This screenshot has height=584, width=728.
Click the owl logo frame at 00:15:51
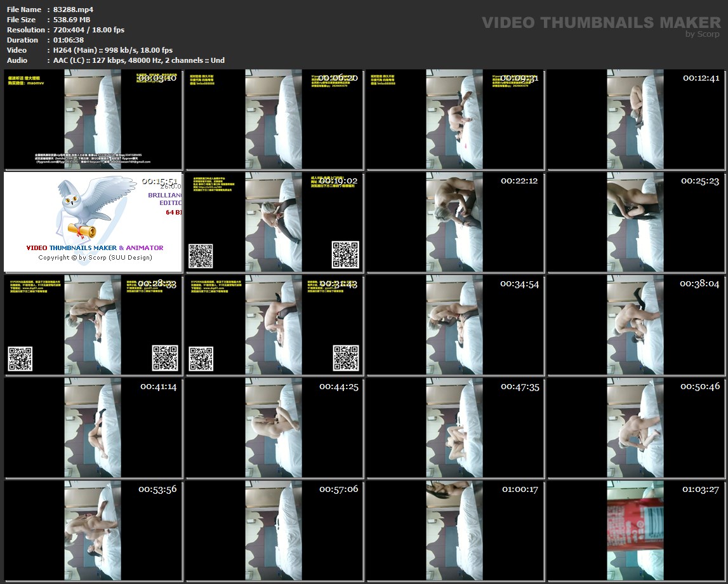[x=93, y=222]
